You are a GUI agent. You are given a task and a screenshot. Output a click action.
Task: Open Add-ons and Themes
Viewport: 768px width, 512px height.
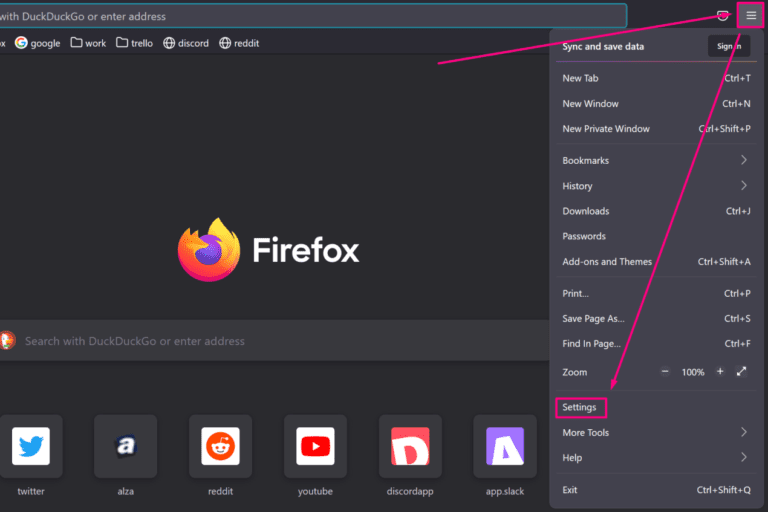(656, 262)
